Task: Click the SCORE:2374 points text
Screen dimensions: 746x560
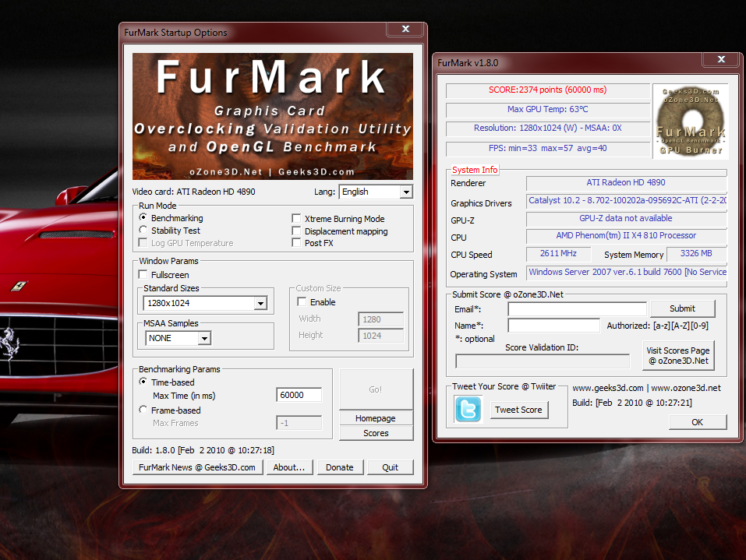Action: [x=547, y=90]
